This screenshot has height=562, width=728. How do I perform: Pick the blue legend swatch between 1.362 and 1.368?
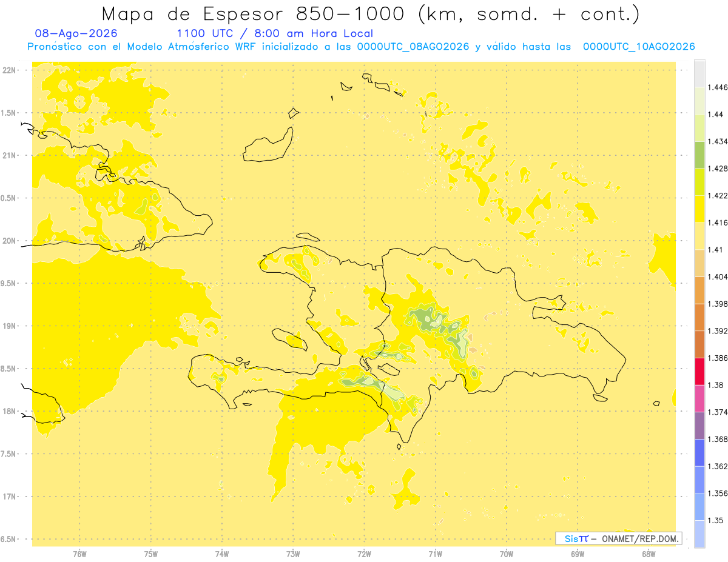click(699, 453)
